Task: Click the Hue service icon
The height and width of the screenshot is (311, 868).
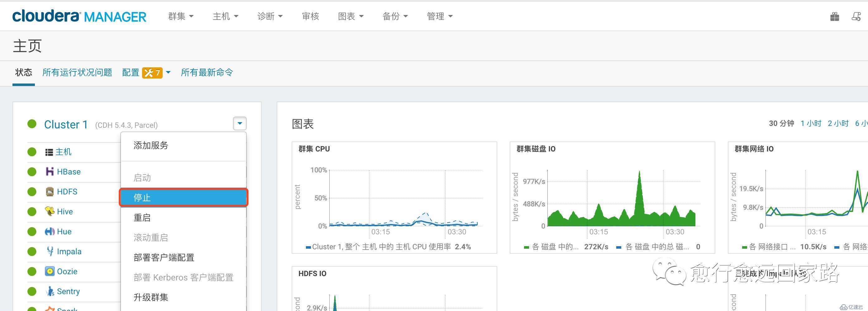Action: point(50,231)
